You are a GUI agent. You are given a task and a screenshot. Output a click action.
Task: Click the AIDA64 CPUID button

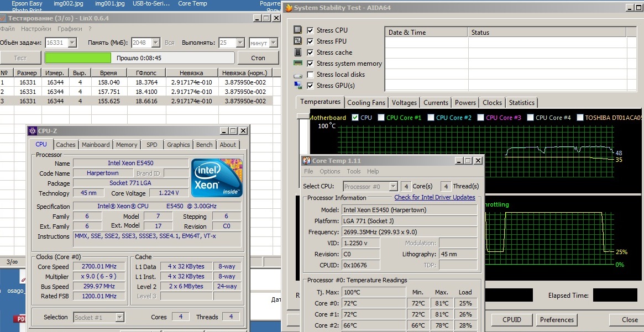click(512, 320)
